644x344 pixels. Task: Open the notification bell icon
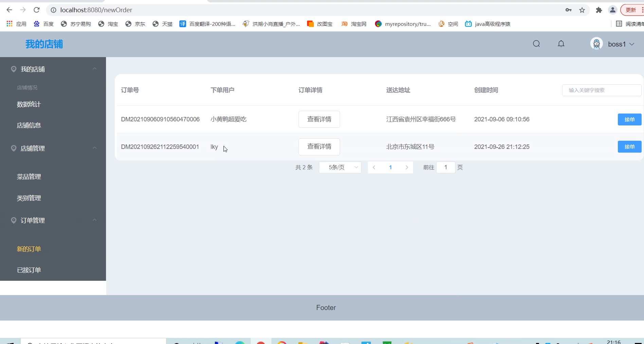click(561, 44)
